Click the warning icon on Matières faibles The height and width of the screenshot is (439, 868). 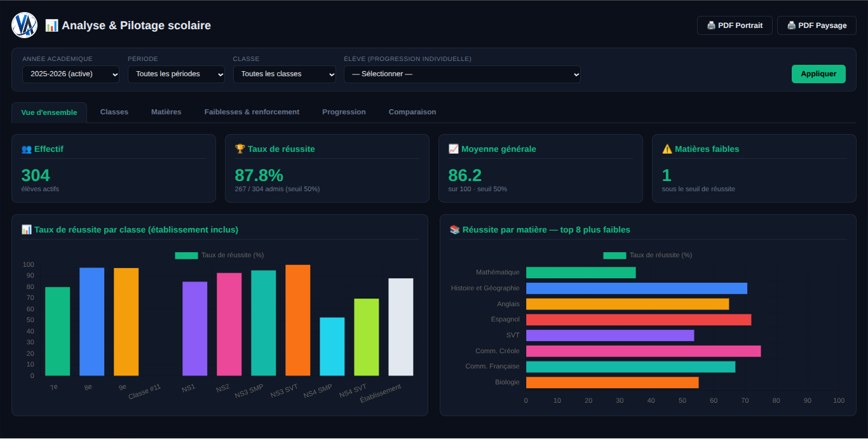(x=667, y=149)
